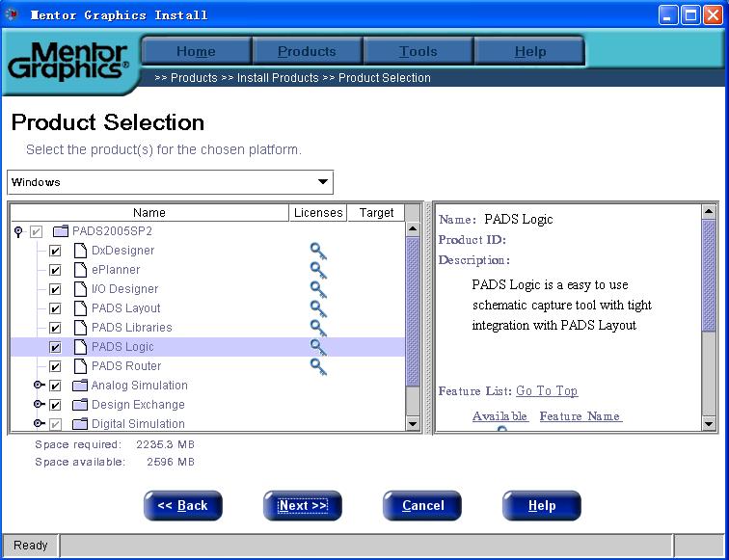
Task: Click the product list scroll up arrow
Action: 413,229
